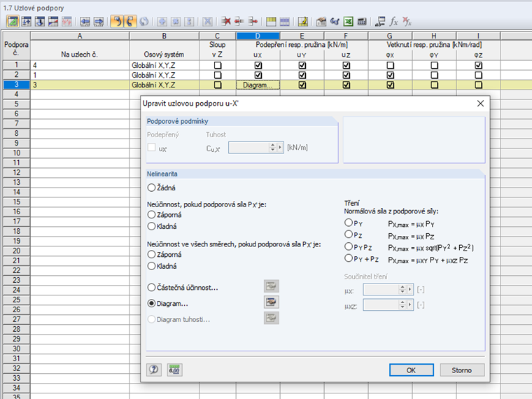Toggle φZ checkbox for support 1
This screenshot has height=399, width=532.
point(478,65)
